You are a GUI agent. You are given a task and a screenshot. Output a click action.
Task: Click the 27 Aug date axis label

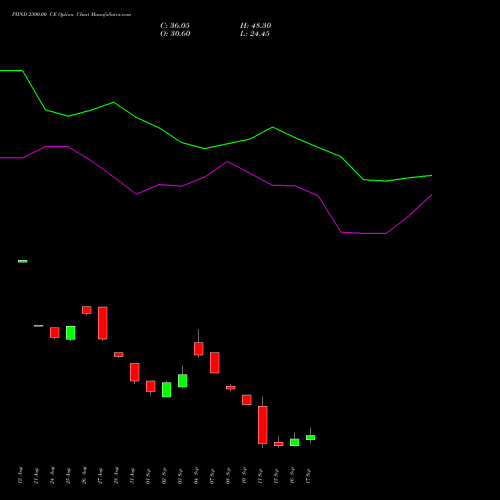100,476
